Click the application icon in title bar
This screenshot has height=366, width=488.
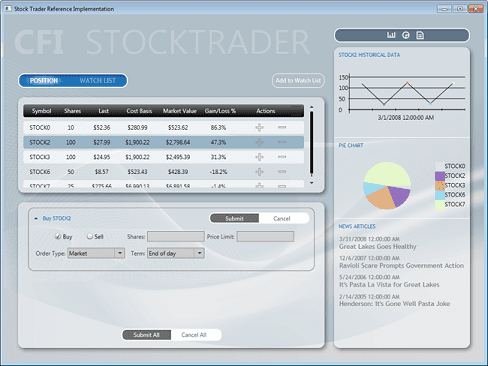click(8, 8)
